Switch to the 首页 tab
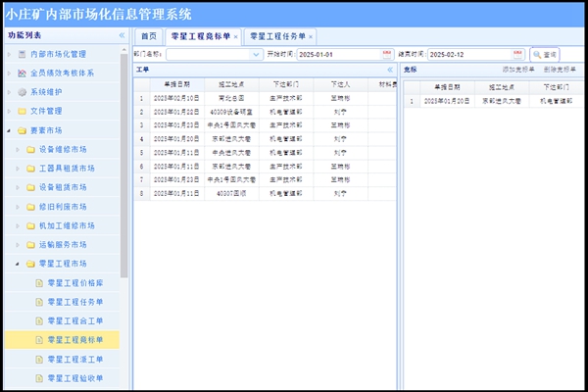 148,36
